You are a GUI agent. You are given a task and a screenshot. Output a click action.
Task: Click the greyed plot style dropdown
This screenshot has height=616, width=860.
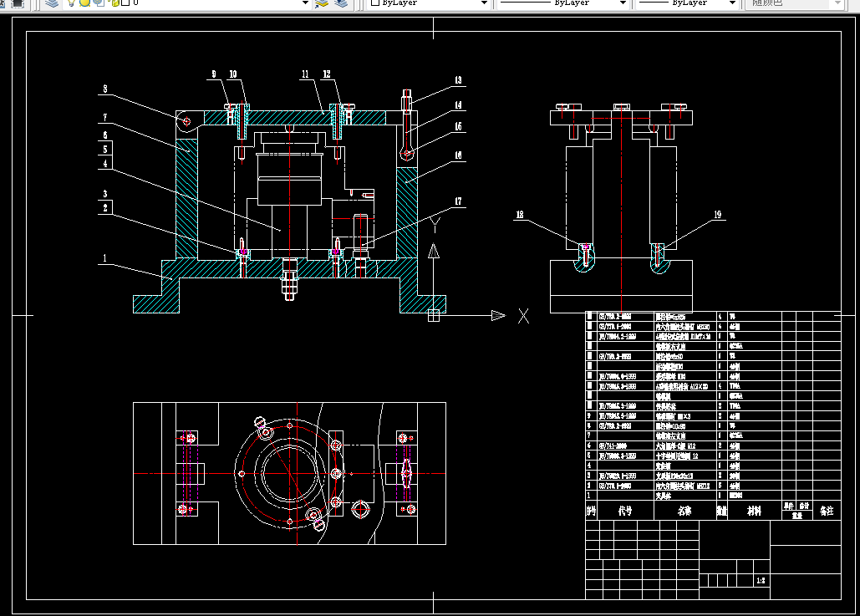pyautogui.click(x=793, y=3)
